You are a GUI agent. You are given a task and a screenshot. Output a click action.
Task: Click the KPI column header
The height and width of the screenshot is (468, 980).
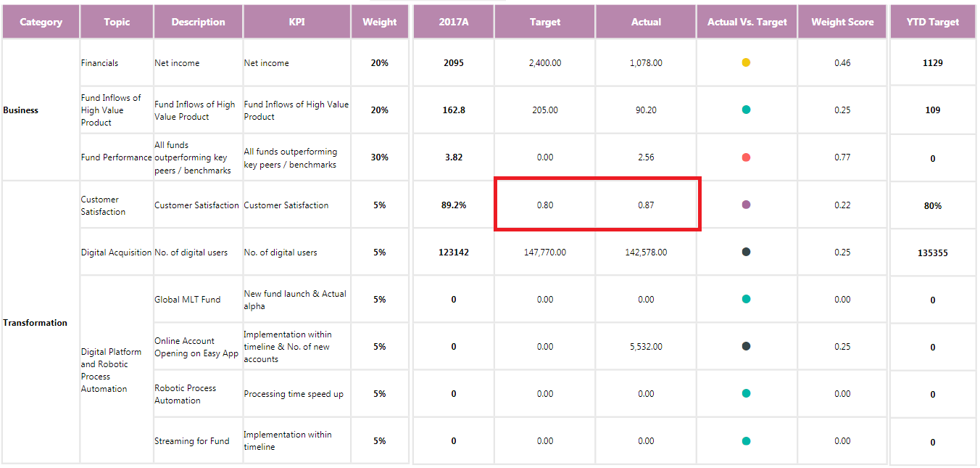click(x=296, y=22)
